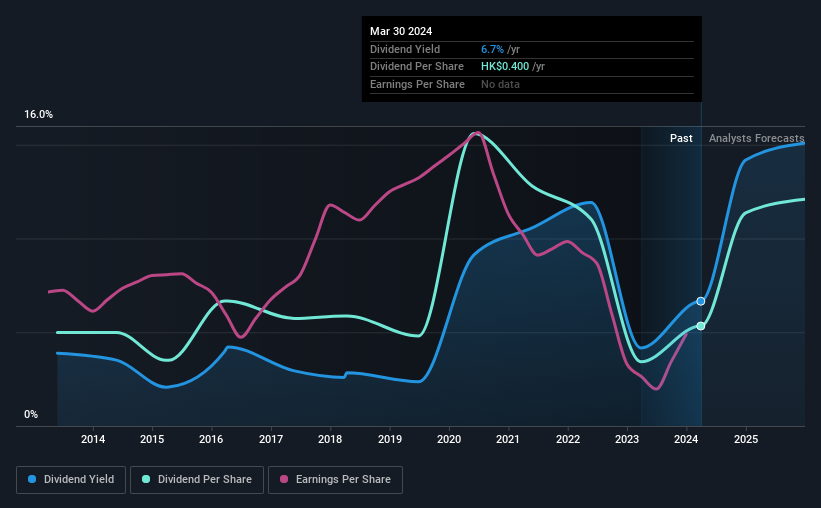
Task: Click the 2020 x-axis label
Action: coord(449,439)
